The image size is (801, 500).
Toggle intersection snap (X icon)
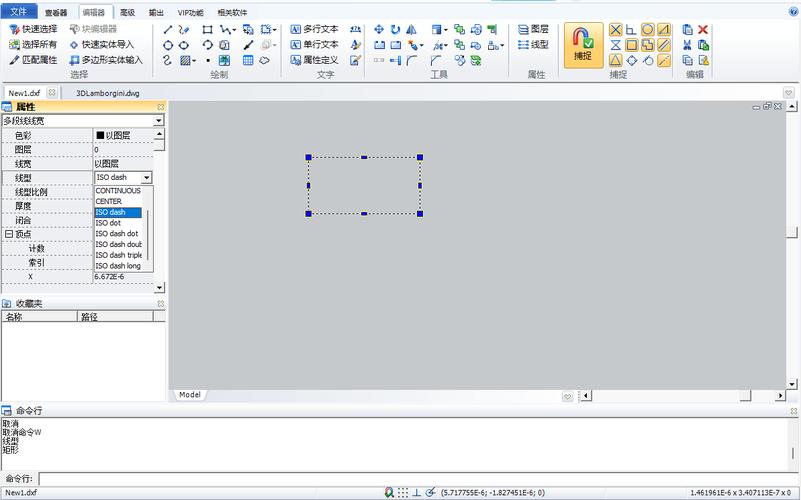click(x=616, y=30)
